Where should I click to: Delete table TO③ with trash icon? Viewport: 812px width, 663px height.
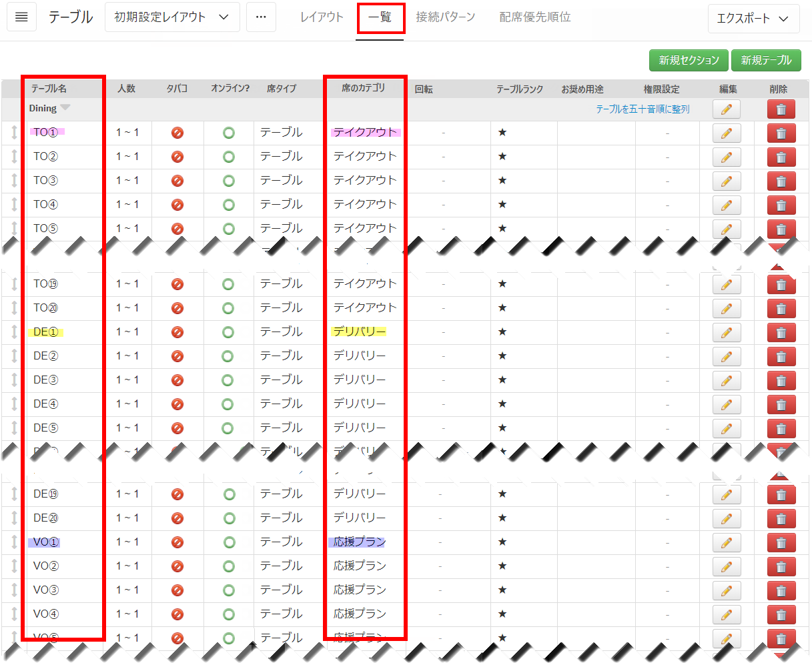click(781, 181)
